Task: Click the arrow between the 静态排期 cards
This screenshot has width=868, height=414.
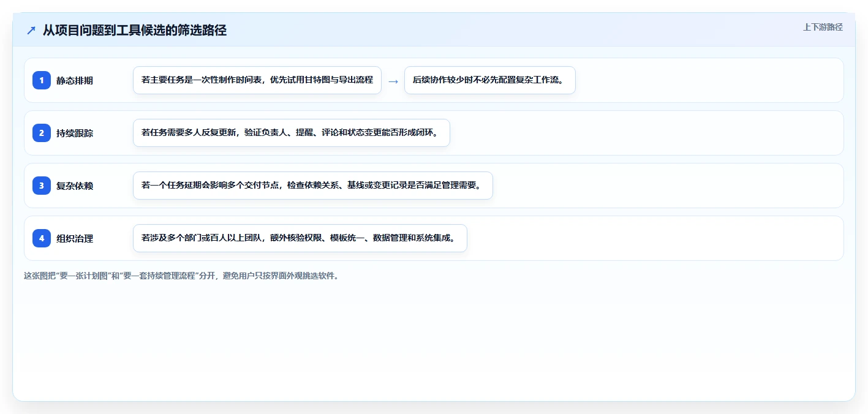Action: tap(393, 81)
